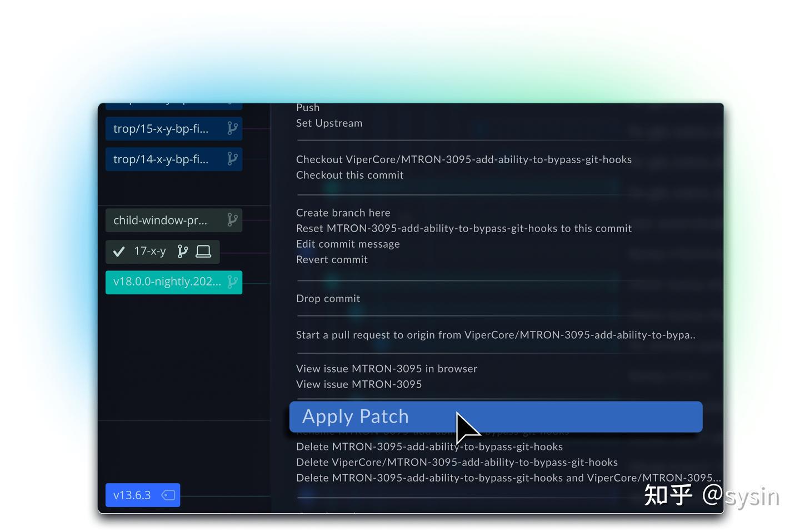
Task: Click the checkmark icon on the 17-x-y branch
Action: point(118,251)
